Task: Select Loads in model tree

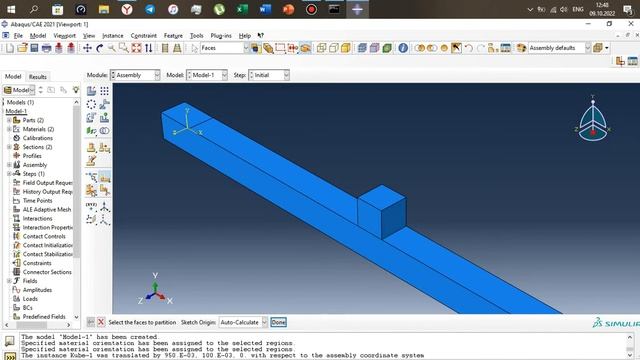Action: tap(30, 299)
